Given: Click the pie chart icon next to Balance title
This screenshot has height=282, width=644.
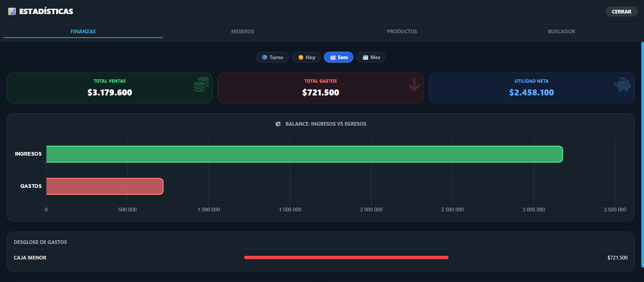Looking at the screenshot, I should (x=278, y=124).
